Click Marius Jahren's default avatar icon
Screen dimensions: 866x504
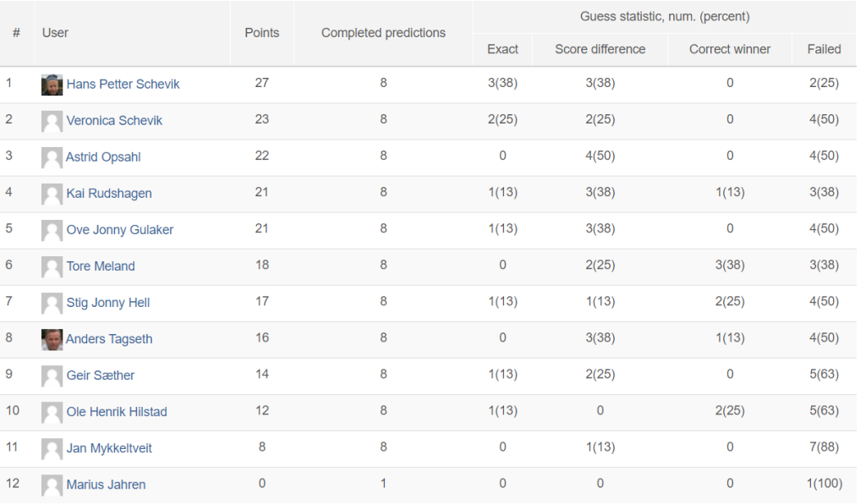point(52,485)
